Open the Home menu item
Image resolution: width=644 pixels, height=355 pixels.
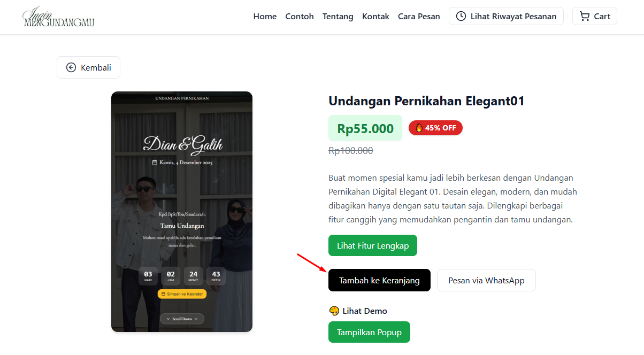[x=265, y=17]
